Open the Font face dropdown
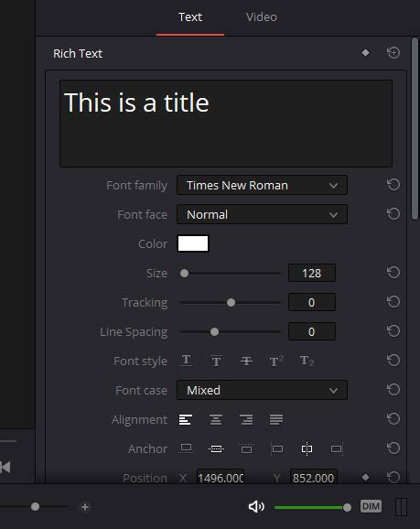The width and height of the screenshot is (420, 529). coord(262,214)
